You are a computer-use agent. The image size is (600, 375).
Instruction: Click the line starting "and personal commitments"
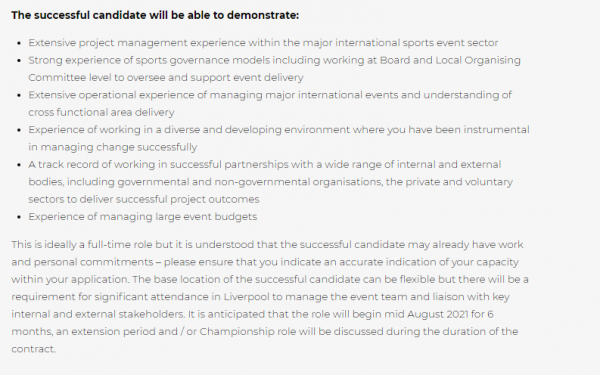(265, 262)
